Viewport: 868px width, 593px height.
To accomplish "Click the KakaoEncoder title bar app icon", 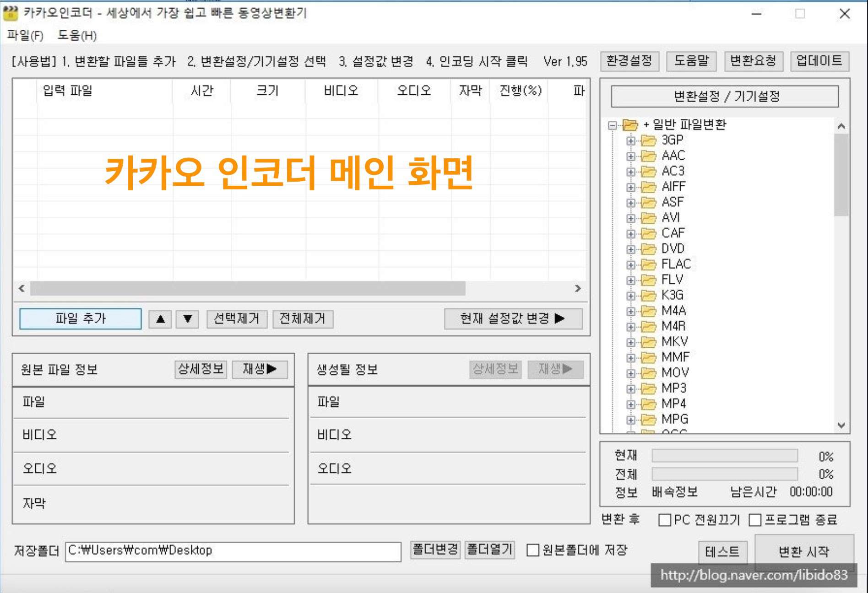I will [x=11, y=13].
